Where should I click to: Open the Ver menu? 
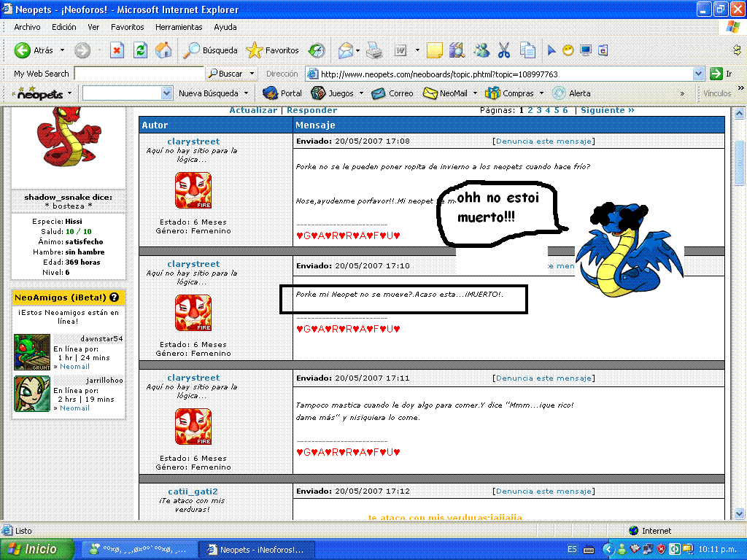click(93, 27)
